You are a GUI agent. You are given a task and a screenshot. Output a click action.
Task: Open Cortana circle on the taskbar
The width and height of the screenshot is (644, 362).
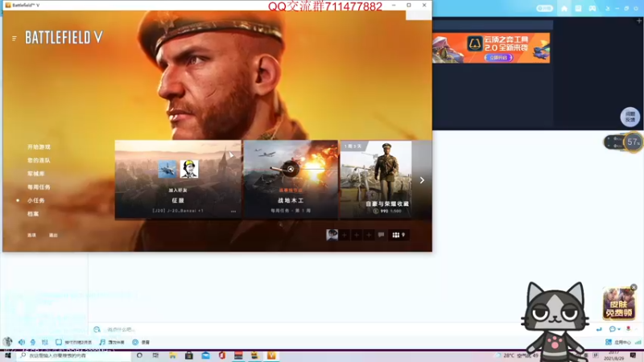pos(139,356)
